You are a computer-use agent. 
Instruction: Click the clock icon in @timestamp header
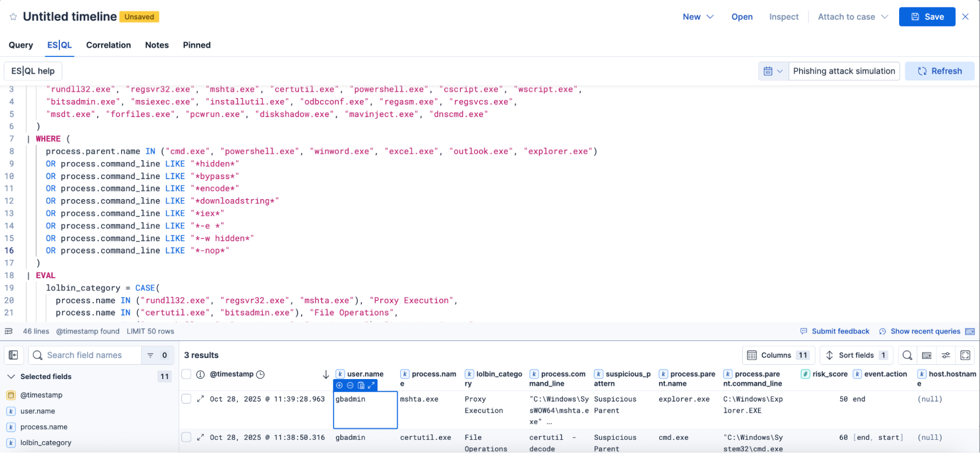[x=260, y=375]
